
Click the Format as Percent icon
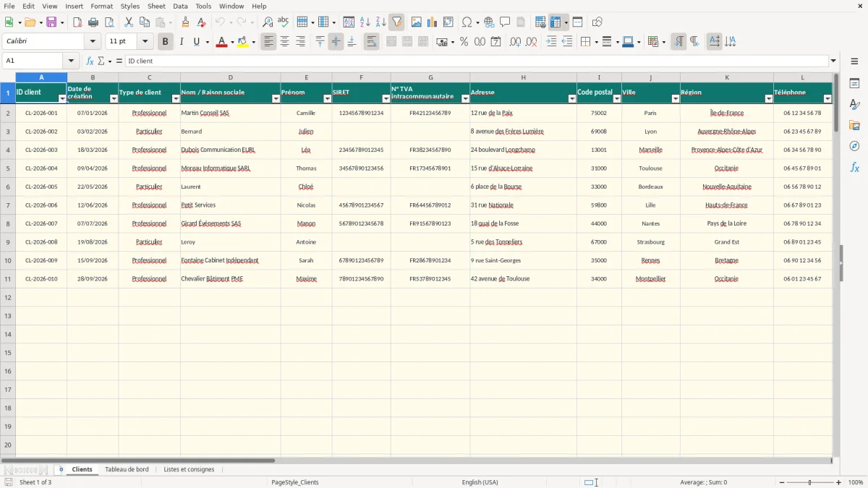pos(464,42)
